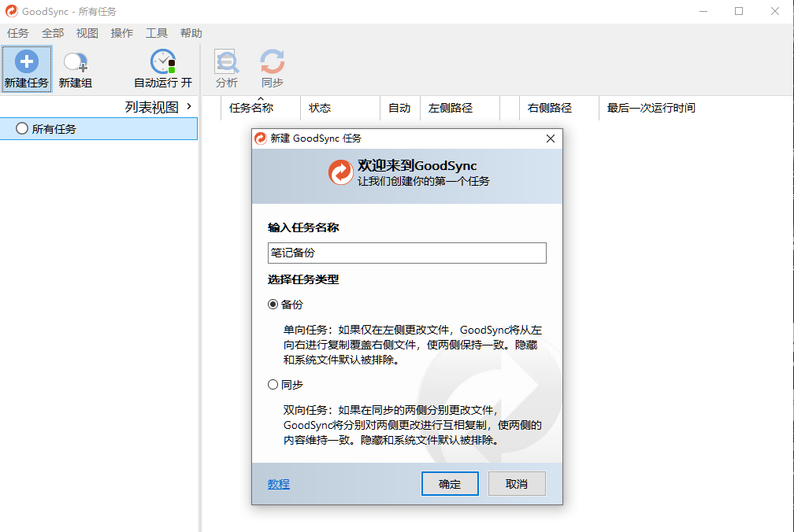Select the 同步 radio button
794x532 pixels.
point(273,385)
